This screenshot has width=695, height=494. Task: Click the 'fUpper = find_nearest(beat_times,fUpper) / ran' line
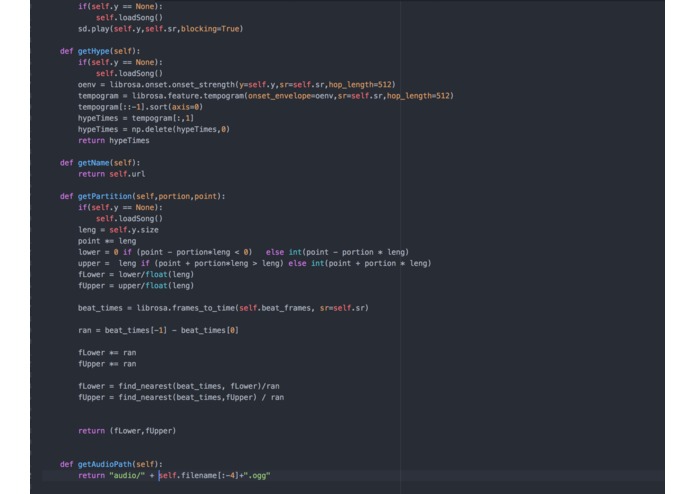181,397
